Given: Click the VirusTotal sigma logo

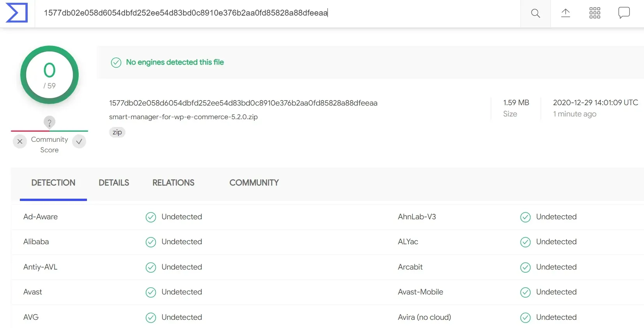Looking at the screenshot, I should click(x=17, y=13).
